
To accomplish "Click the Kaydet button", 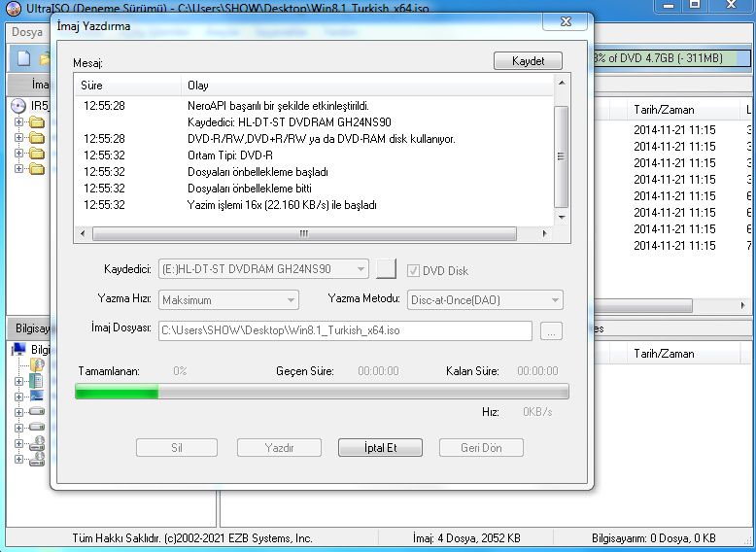I will point(528,61).
